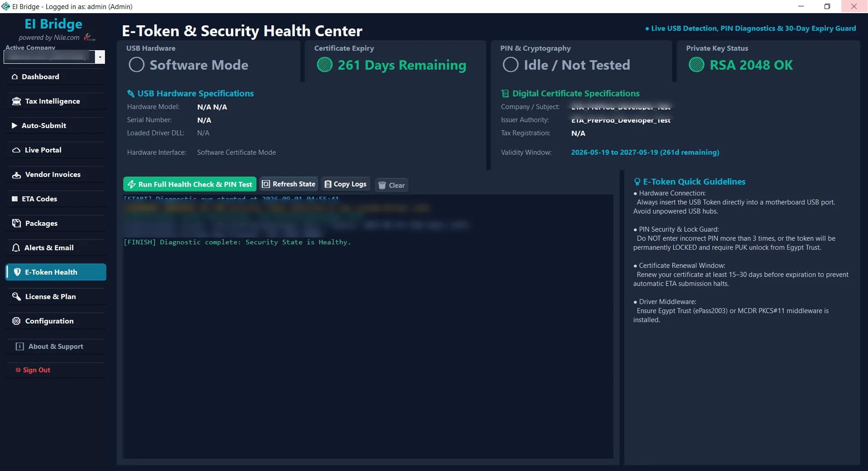Copy Logs to the clipboard
This screenshot has width=868, height=471.
(x=346, y=184)
